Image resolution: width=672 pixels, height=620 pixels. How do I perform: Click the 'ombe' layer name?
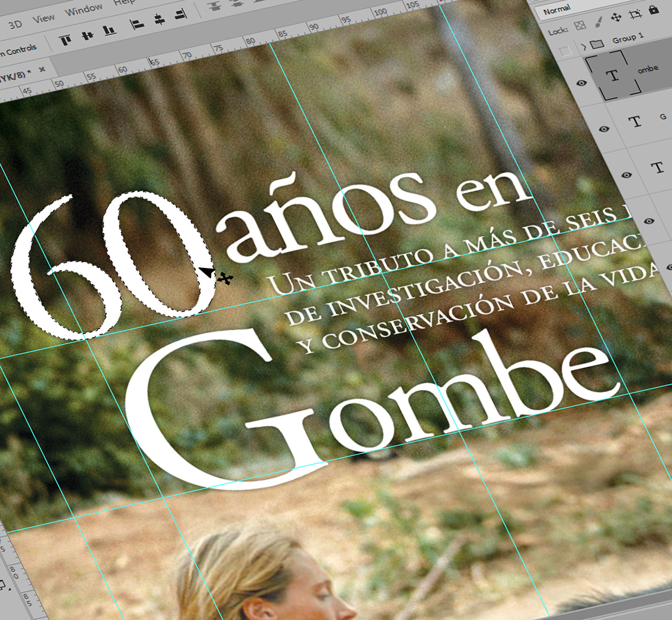(x=648, y=69)
